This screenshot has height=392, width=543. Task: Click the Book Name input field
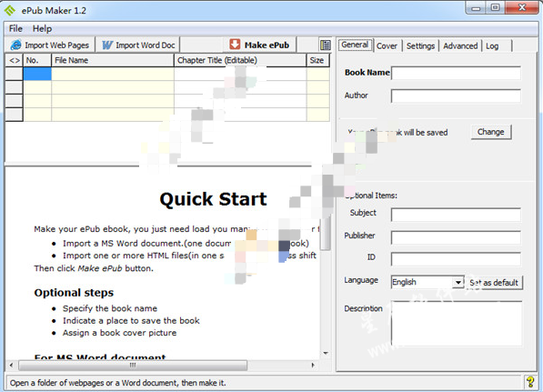coord(456,73)
